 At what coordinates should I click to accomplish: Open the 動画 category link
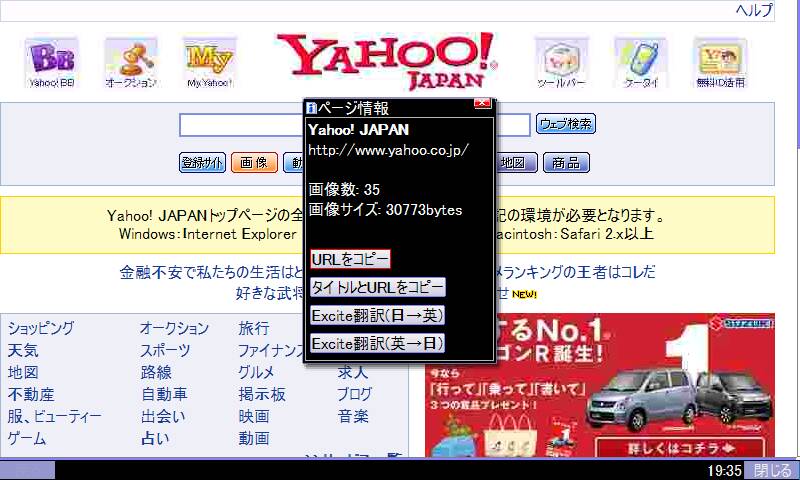(254, 438)
